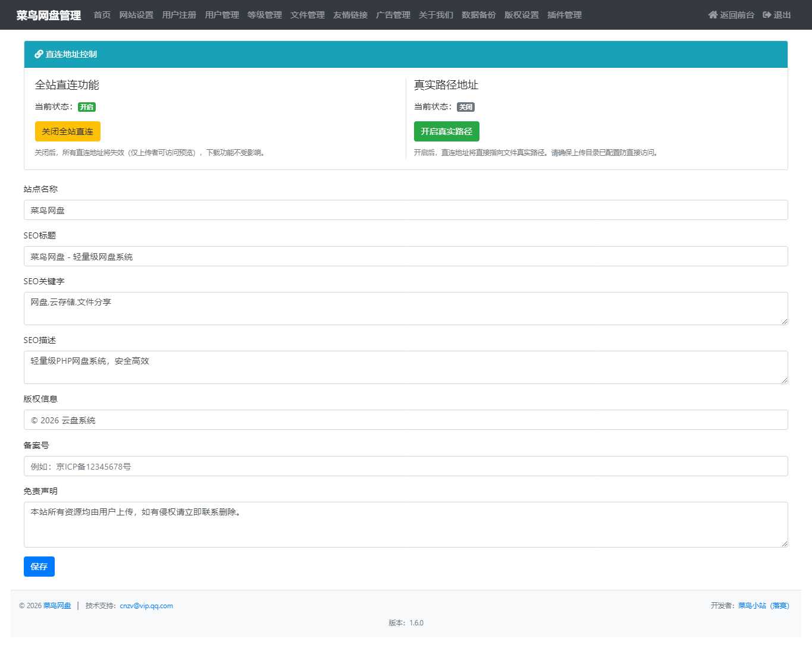Click the 菜鸟网盘管理 brand title
The height and width of the screenshot is (648, 812).
tap(49, 15)
